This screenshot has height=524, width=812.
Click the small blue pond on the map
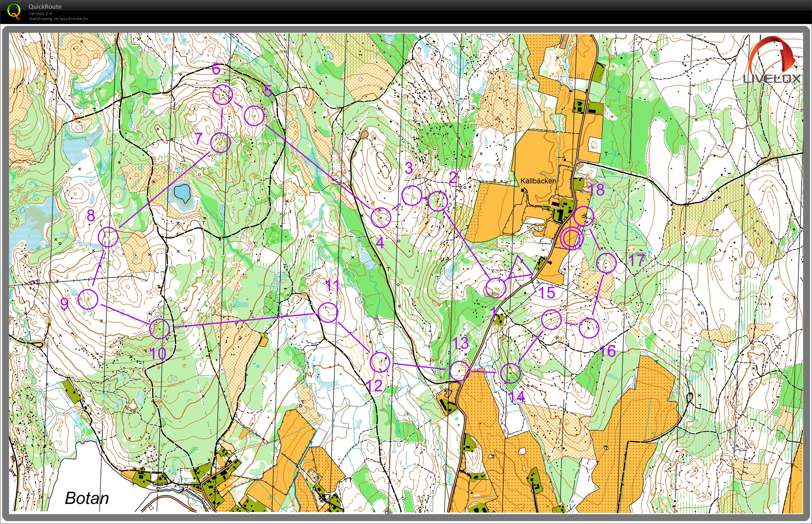tap(182, 194)
